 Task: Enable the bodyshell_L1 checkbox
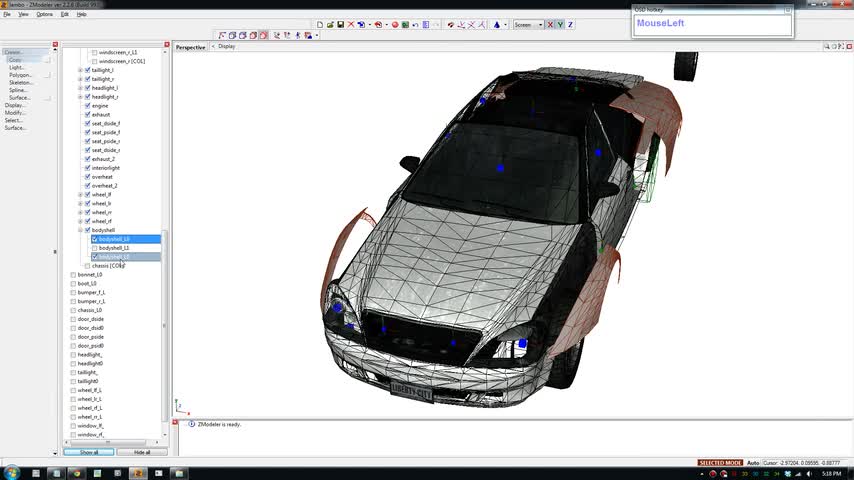coord(95,248)
